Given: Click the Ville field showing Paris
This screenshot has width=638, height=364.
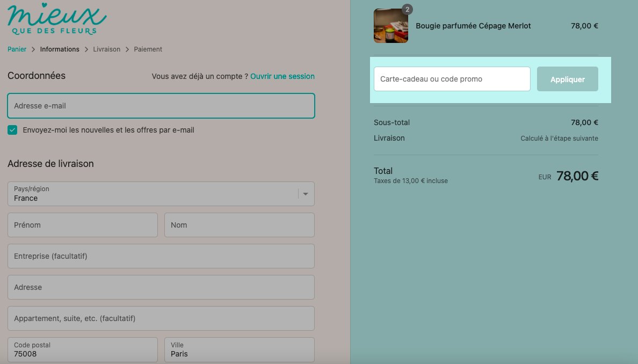Looking at the screenshot, I should coord(240,350).
